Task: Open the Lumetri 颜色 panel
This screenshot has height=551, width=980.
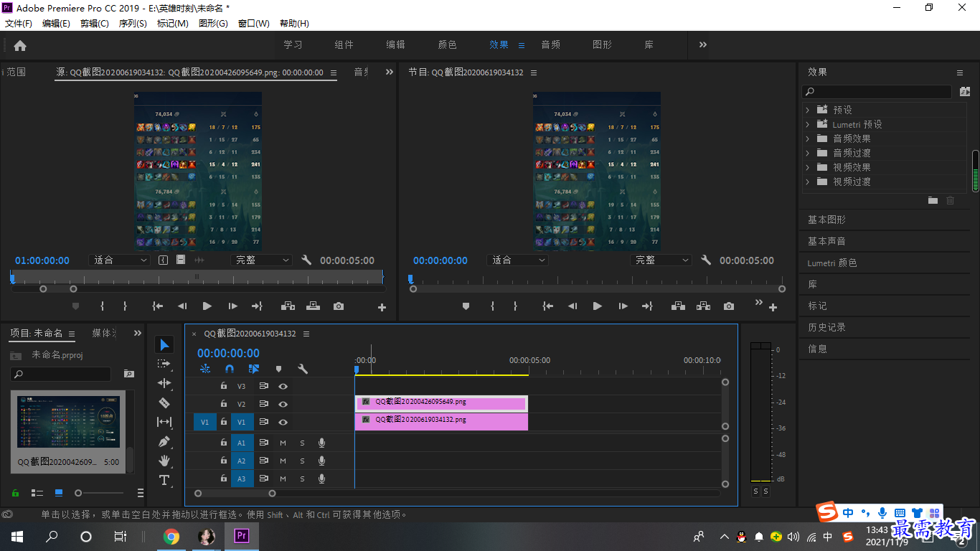Action: coord(832,263)
